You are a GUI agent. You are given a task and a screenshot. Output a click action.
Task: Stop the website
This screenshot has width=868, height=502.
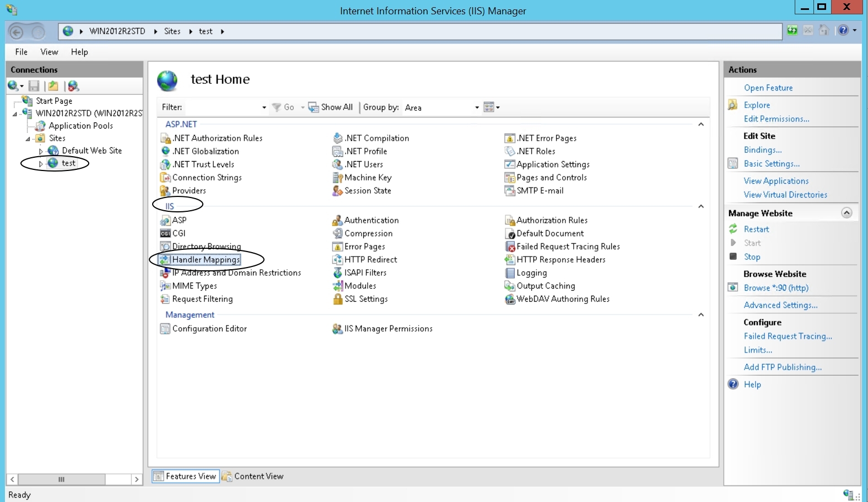(752, 257)
